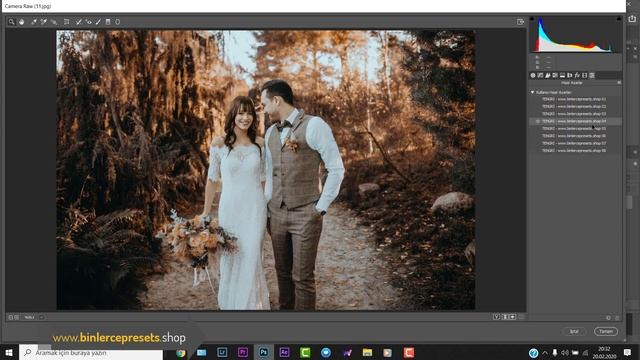Zoom out with minus button
Image resolution: width=640 pixels, height=360 pixels.
pos(11,317)
